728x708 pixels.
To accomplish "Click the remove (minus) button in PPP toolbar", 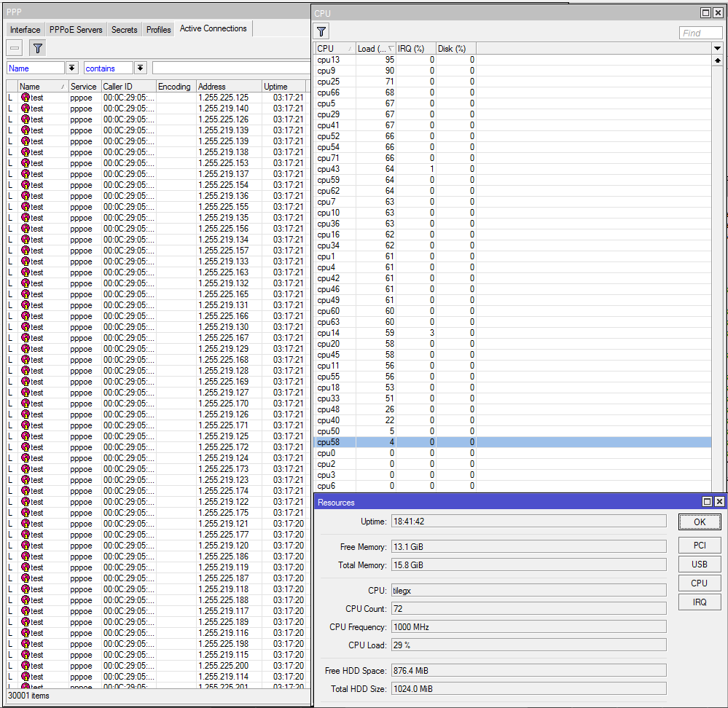I will tap(15, 48).
